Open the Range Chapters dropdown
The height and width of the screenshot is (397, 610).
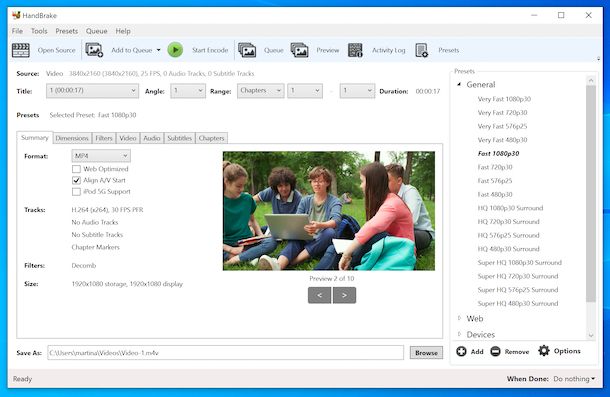[260, 91]
